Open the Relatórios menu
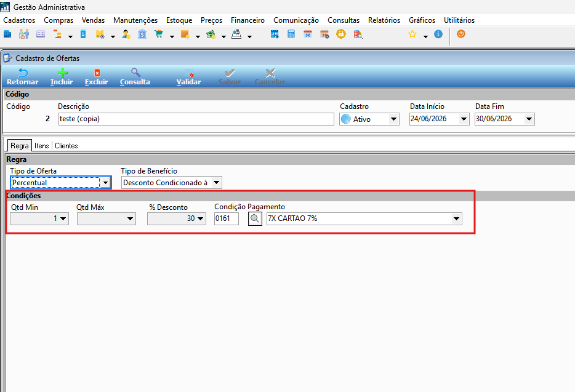 (384, 20)
